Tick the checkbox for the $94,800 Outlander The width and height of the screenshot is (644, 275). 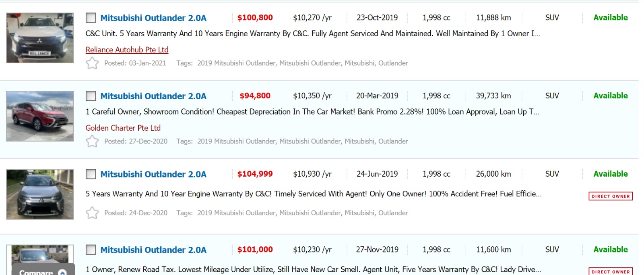(91, 96)
